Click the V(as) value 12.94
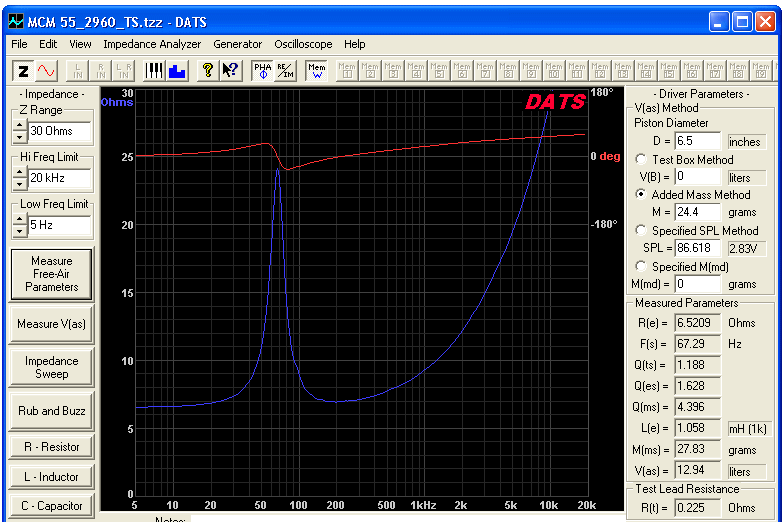Image resolution: width=784 pixels, height=522 pixels. (698, 470)
